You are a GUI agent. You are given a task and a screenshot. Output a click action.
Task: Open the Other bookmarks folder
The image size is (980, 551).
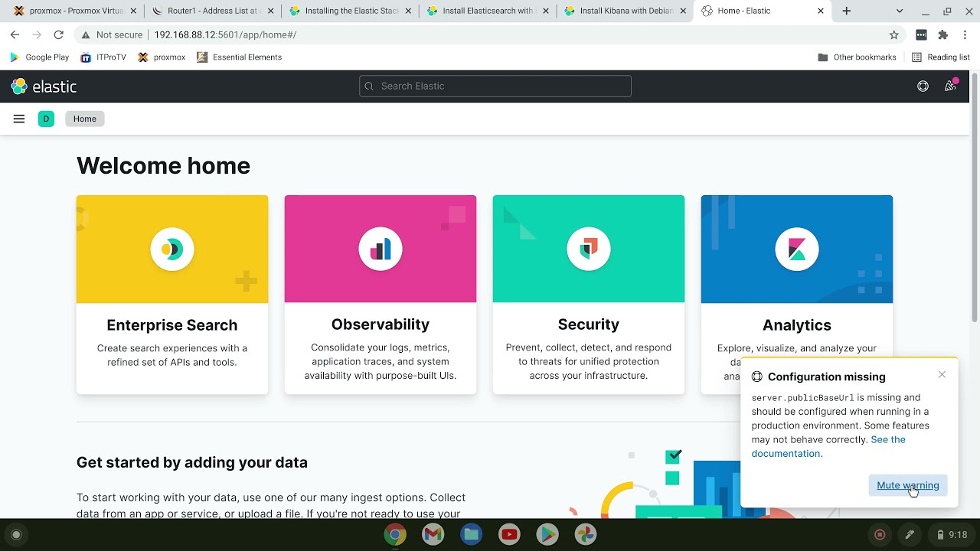(x=857, y=57)
